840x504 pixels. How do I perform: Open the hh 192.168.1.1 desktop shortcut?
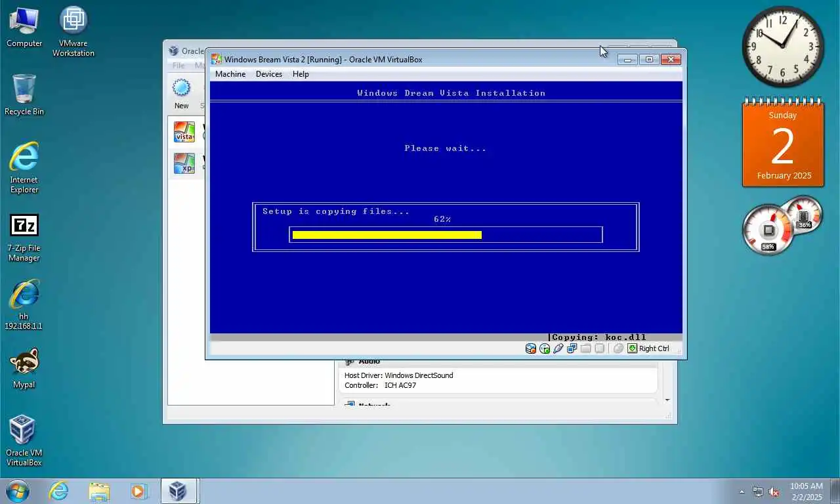[24, 305]
